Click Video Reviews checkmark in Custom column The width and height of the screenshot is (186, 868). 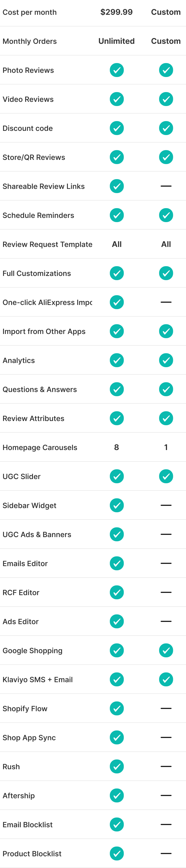[x=166, y=99]
